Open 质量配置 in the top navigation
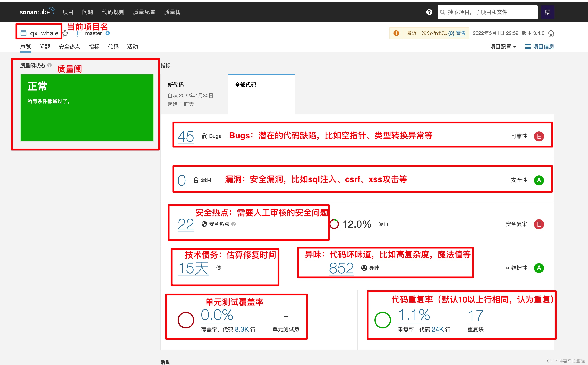Image resolution: width=588 pixels, height=365 pixels. pyautogui.click(x=144, y=12)
